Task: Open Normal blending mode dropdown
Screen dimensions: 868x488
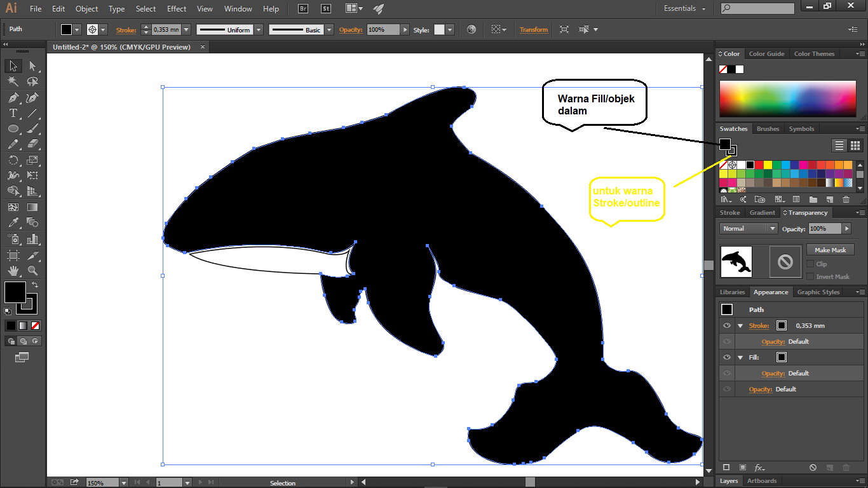Action: [x=749, y=228]
